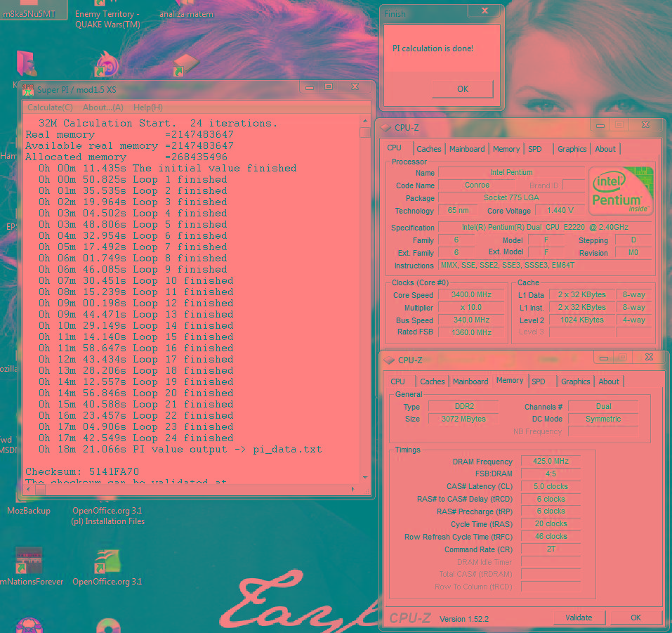Viewport: 672px width, 633px height.
Task: Switch to Graphics tab in upper CPU-Z window
Action: (572, 149)
